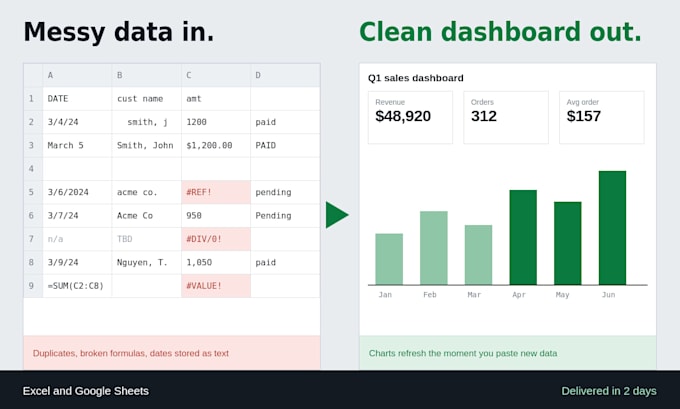This screenshot has width=680, height=409.
Task: Click the Jun bar in chart
Action: (x=612, y=228)
